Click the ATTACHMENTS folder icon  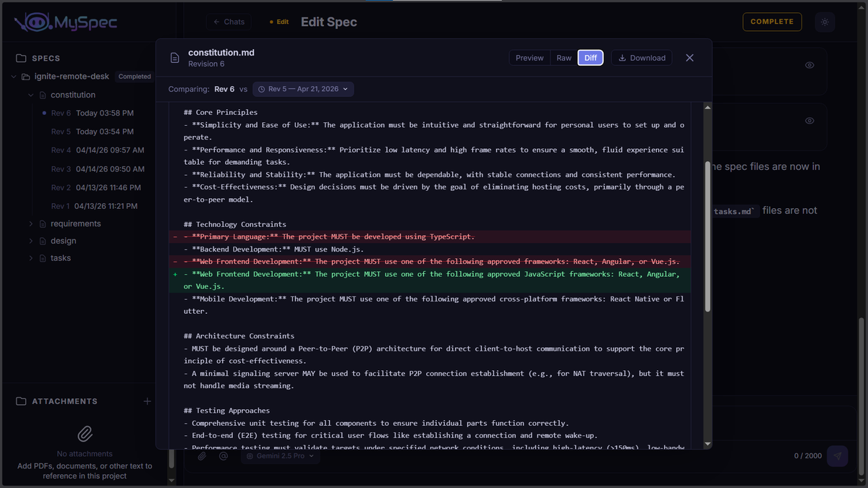pos(21,401)
